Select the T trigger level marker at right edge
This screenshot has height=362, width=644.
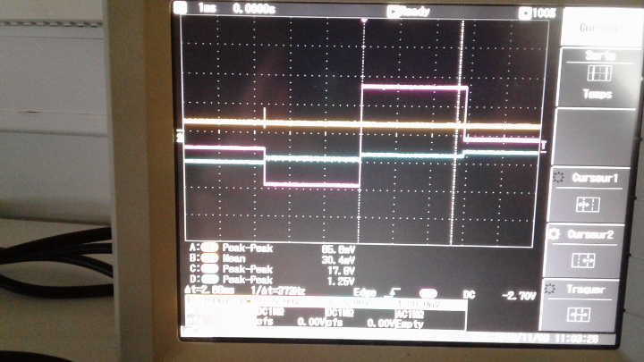tap(544, 145)
